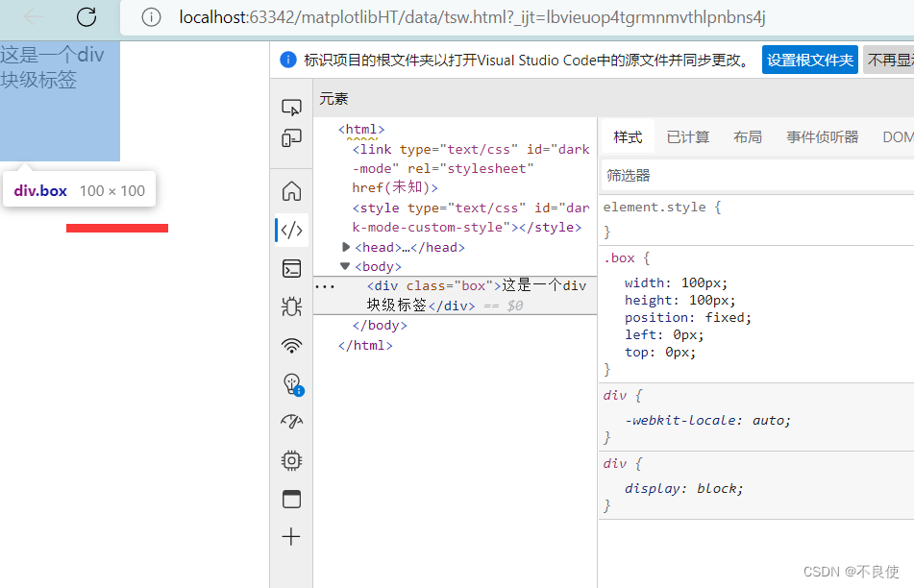
Task: Click the -webkit-locale: auto declaration
Action: pyautogui.click(x=707, y=420)
